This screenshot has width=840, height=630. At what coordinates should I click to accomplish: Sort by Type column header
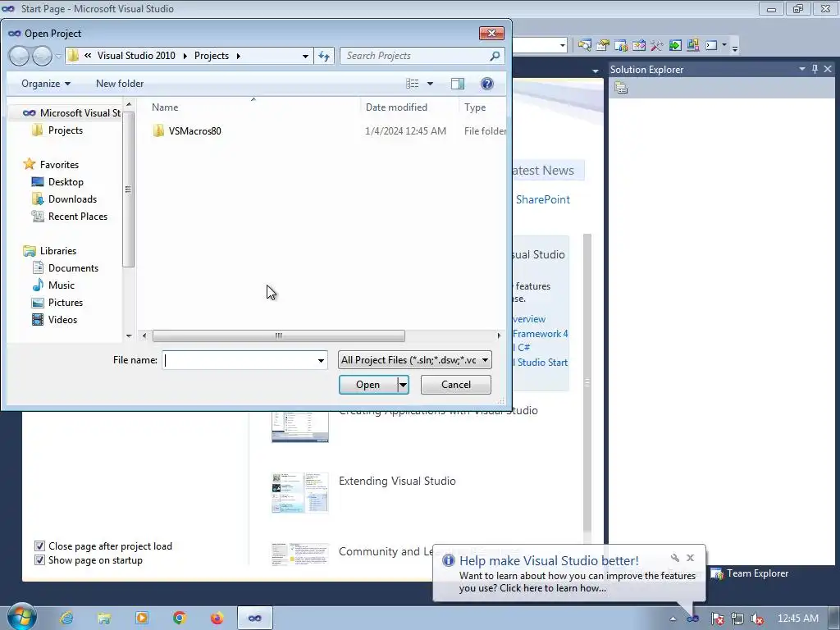[475, 107]
